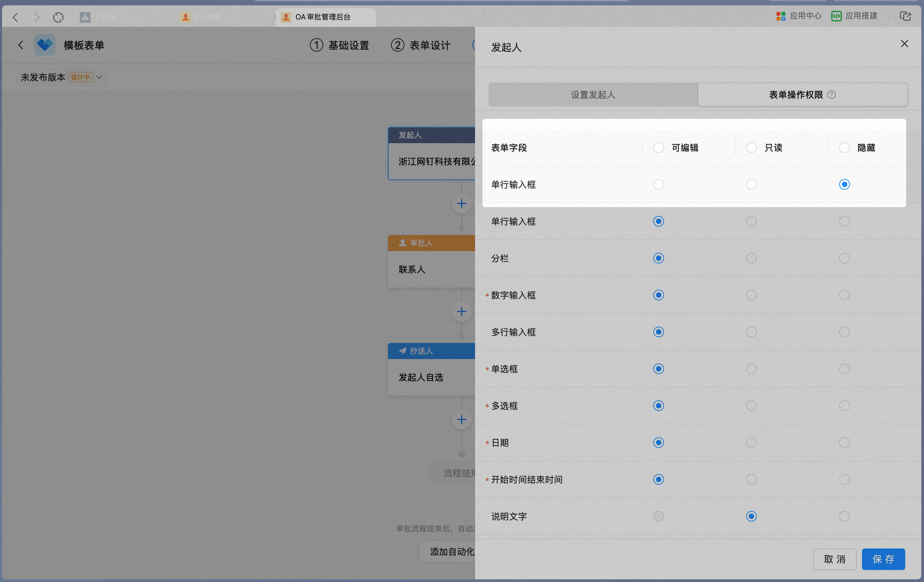The height and width of the screenshot is (582, 924).
Task: Open the 应用中心 app center
Action: click(798, 16)
